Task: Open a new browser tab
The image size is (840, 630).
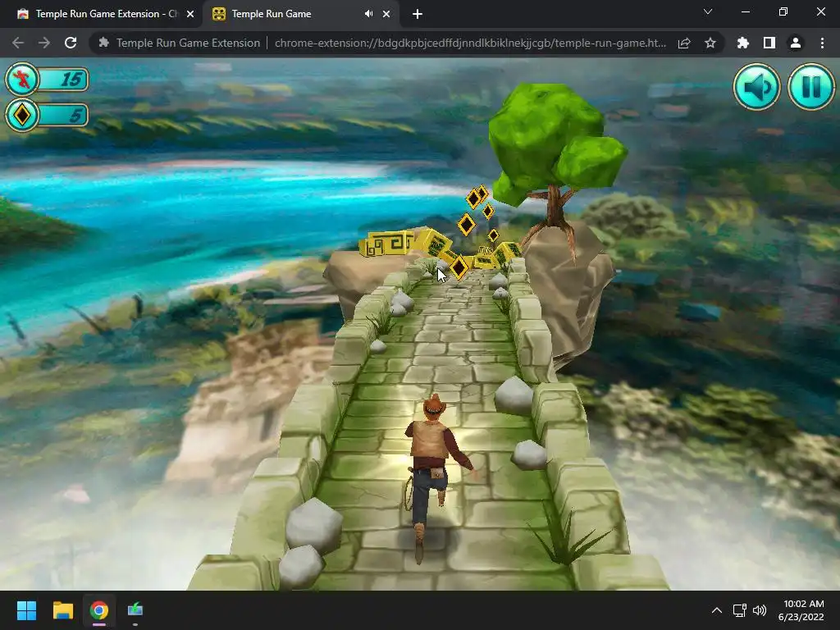Action: (x=418, y=14)
